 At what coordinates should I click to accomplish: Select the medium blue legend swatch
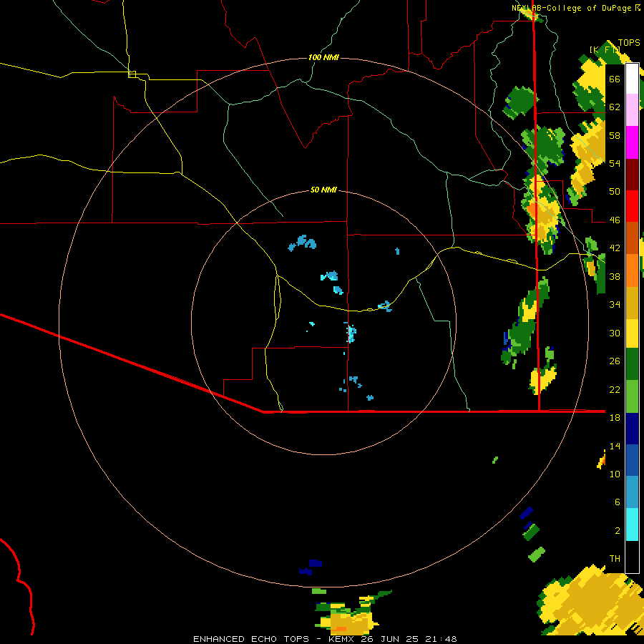(632, 460)
